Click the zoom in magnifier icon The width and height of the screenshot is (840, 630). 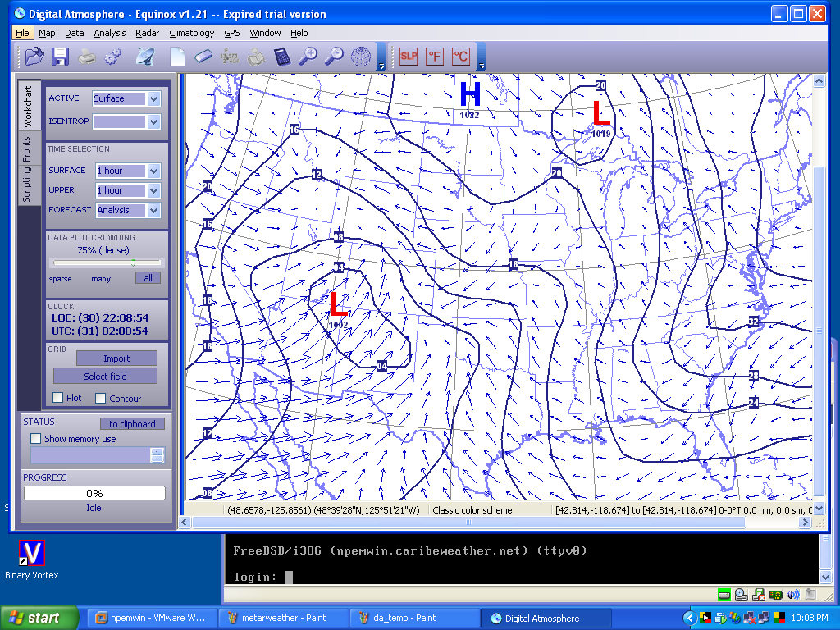308,57
